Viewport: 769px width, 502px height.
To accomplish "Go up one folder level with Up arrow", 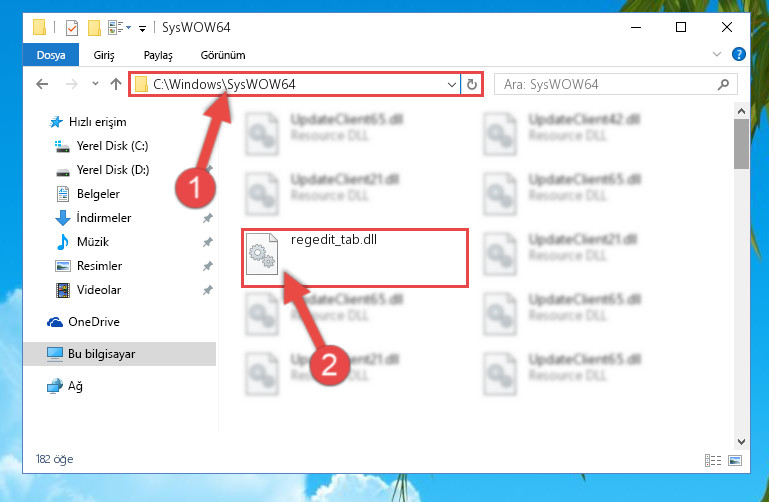I will coord(116,84).
